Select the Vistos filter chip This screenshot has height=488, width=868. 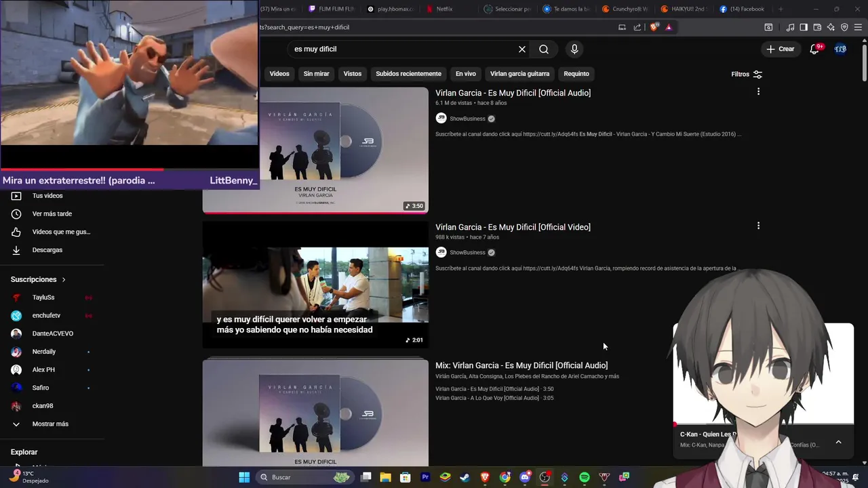point(353,74)
